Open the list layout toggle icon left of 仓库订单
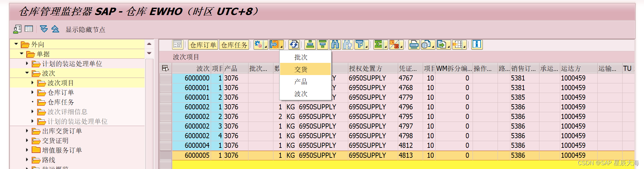644x169 pixels. pos(177,45)
